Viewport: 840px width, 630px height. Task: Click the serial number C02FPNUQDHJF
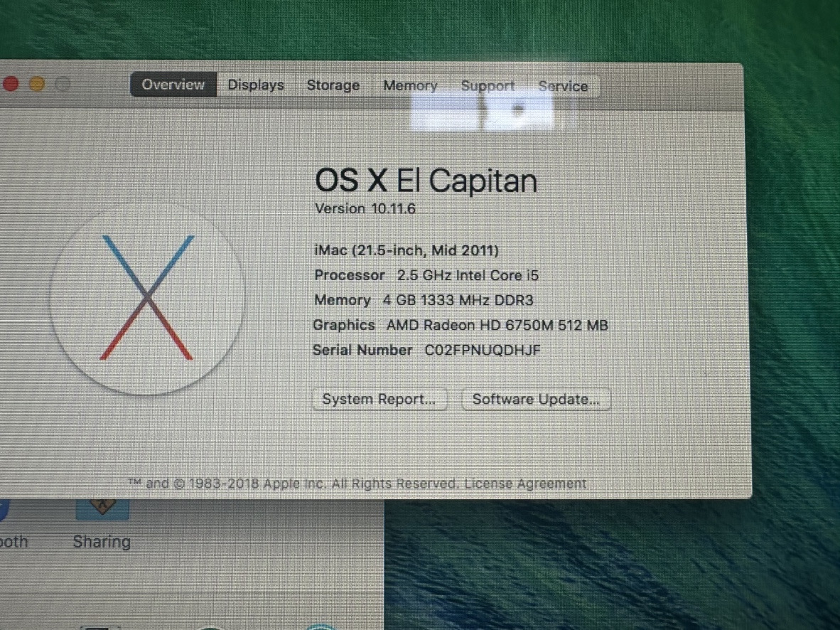(483, 350)
